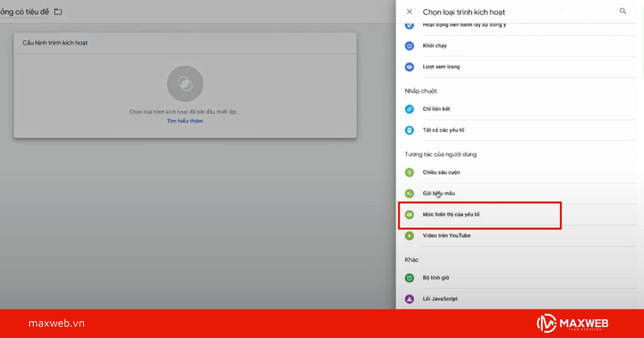Select the Khởi chạy trigger icon

409,46
